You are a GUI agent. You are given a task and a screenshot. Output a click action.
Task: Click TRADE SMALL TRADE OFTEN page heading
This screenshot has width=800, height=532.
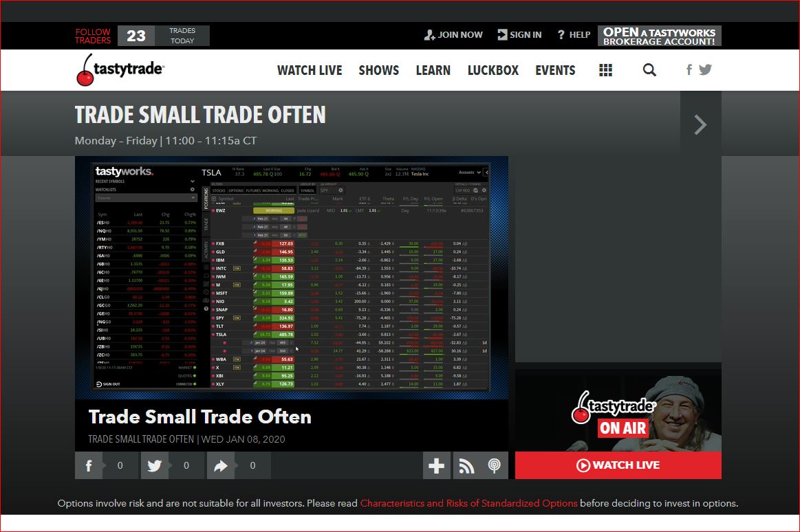pos(200,115)
